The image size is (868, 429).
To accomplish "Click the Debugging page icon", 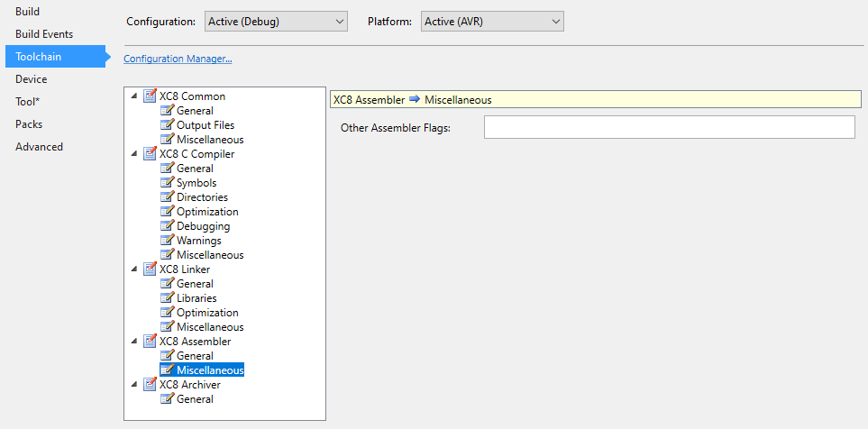I will point(167,226).
